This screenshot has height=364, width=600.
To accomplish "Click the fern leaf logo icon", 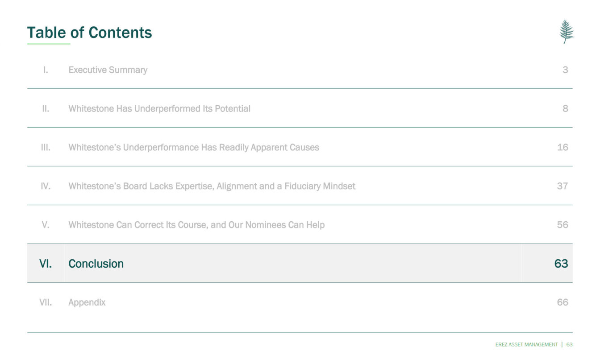I will 567,32.
